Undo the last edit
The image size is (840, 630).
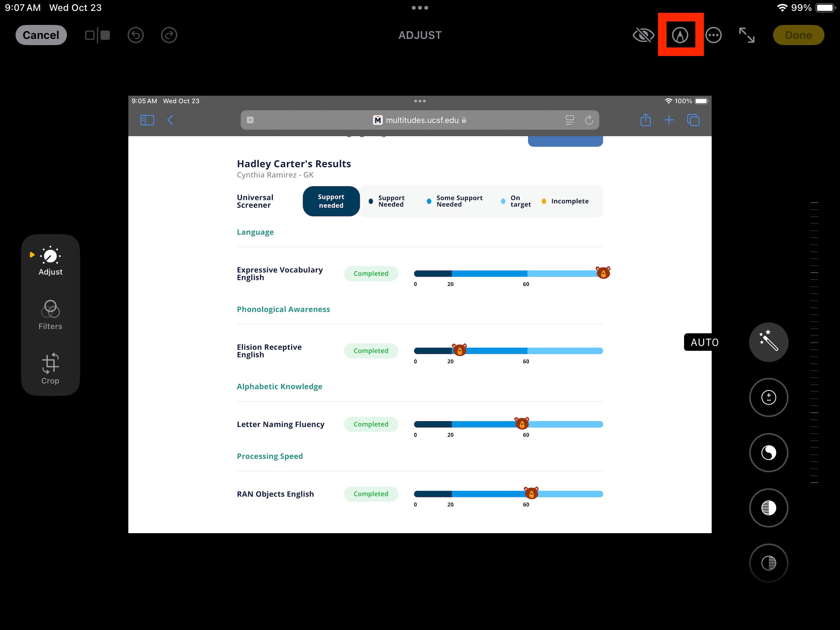[x=136, y=35]
